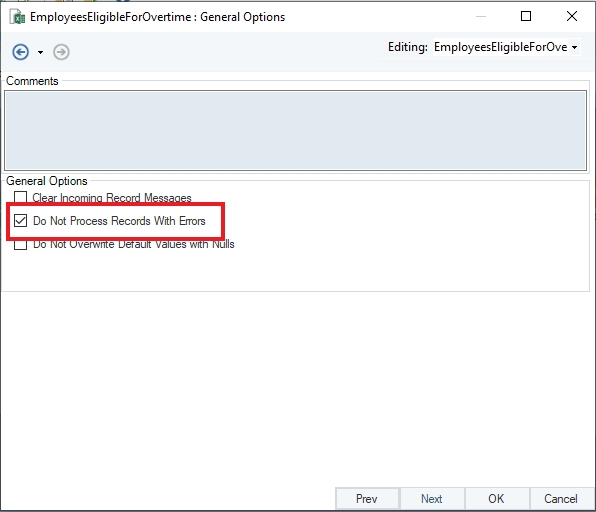Advance with the Next button
The height and width of the screenshot is (512, 596).
click(x=432, y=498)
